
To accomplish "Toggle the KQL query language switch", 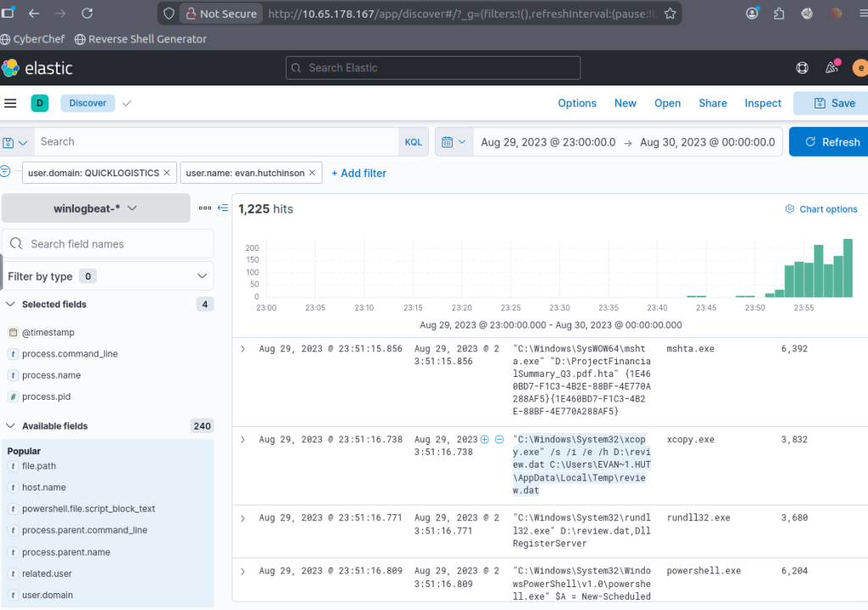I will click(413, 142).
